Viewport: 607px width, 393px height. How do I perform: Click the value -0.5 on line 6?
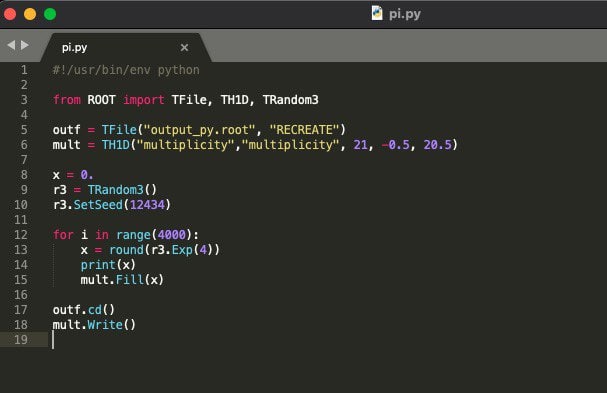(396, 145)
